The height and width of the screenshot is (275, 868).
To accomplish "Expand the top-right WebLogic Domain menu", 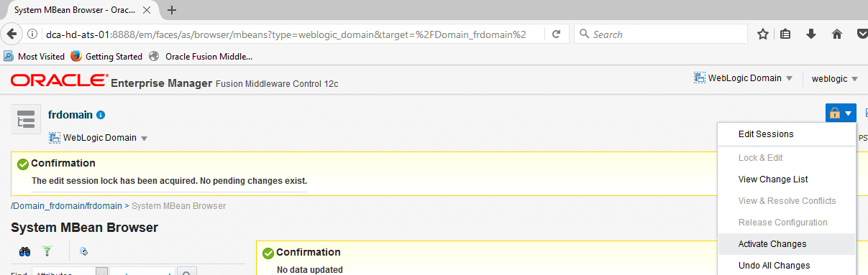I will [x=743, y=78].
